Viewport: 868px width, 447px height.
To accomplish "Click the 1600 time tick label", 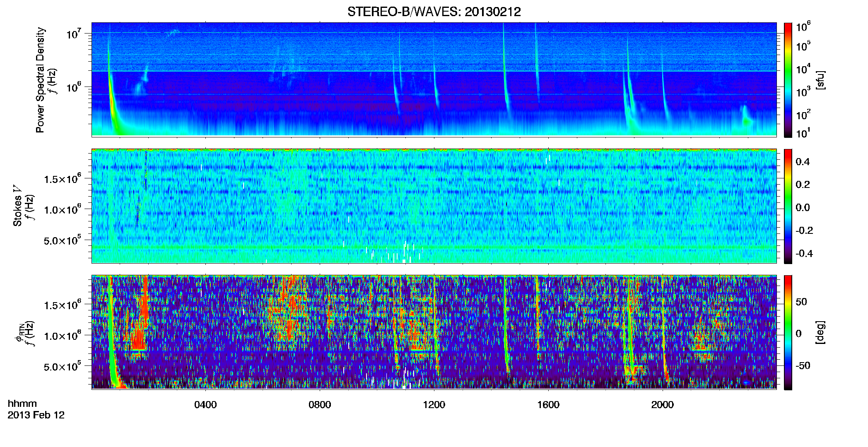I will (x=548, y=405).
